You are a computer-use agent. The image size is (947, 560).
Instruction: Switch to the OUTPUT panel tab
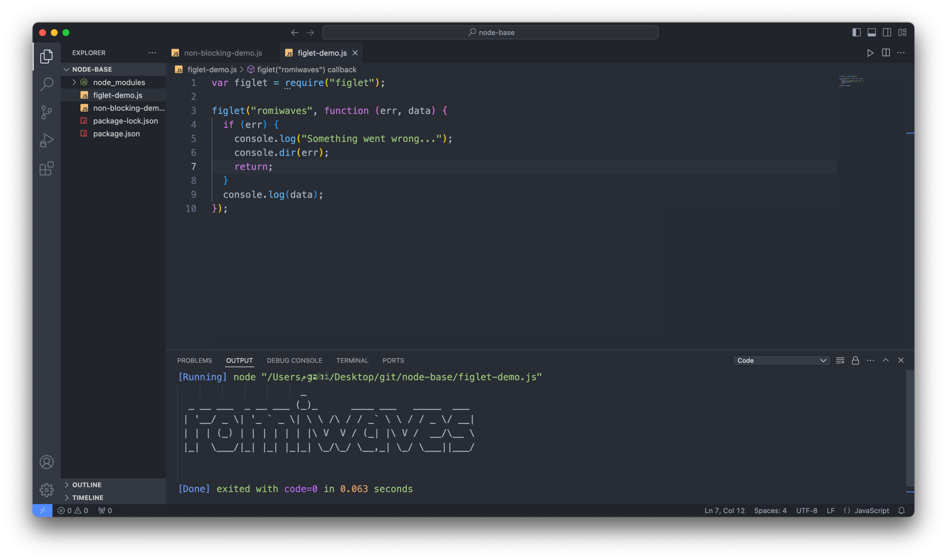[239, 360]
